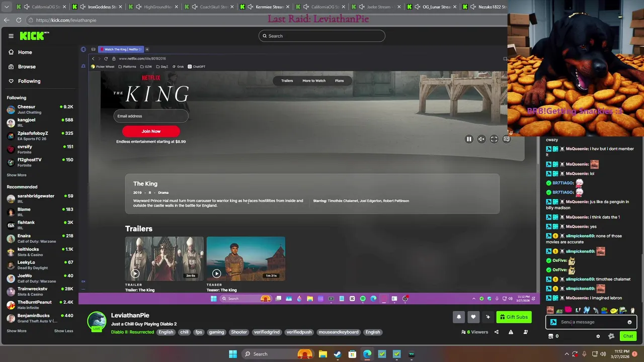
Task: Select the 'Shooter' stream tag
Action: 239,332
